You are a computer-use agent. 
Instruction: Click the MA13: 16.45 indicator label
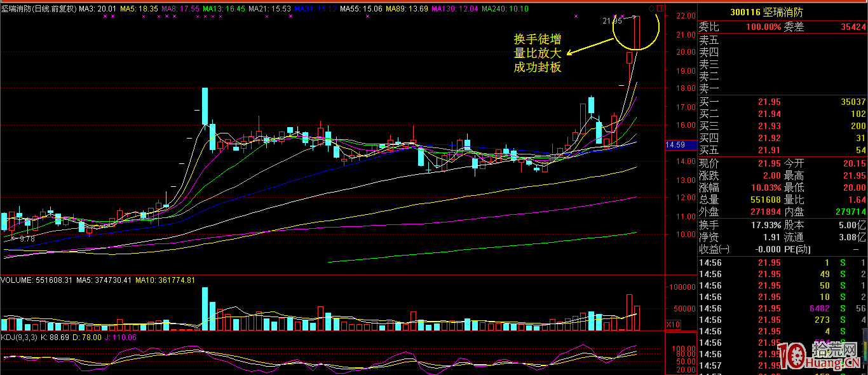[224, 9]
